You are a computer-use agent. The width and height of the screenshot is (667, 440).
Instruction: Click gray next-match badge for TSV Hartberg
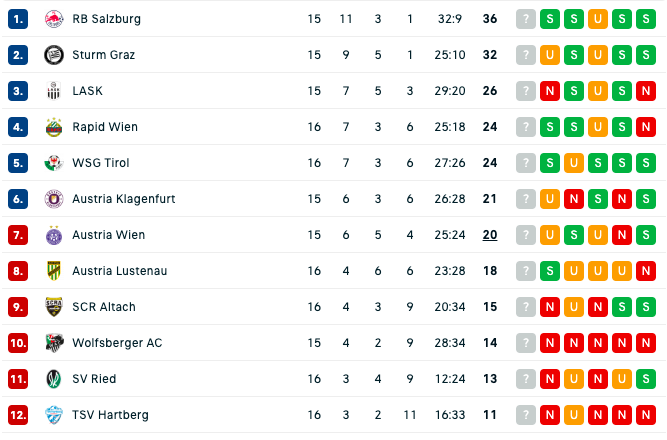point(526,415)
